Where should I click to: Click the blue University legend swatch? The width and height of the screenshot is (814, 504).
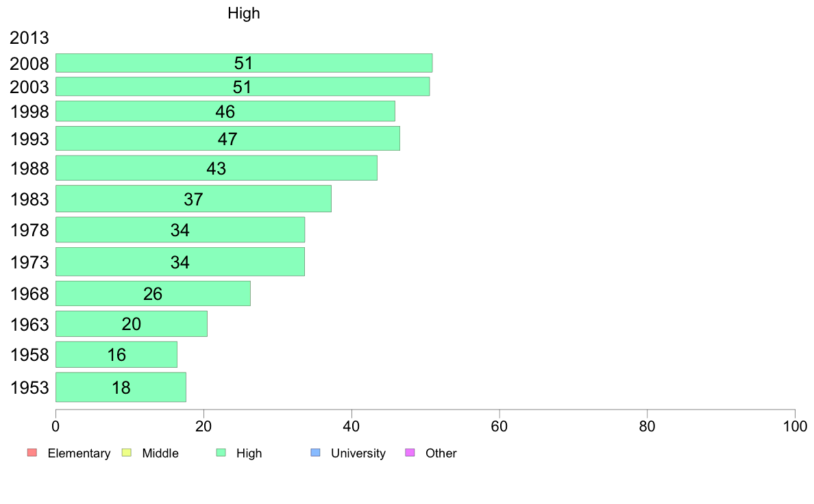point(316,453)
